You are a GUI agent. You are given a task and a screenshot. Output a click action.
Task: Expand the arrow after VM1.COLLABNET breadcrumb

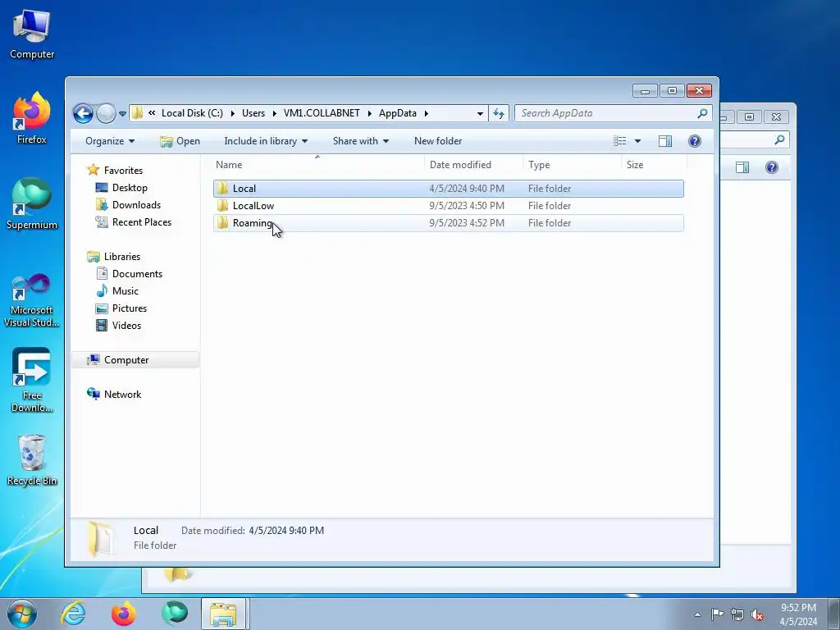(370, 113)
